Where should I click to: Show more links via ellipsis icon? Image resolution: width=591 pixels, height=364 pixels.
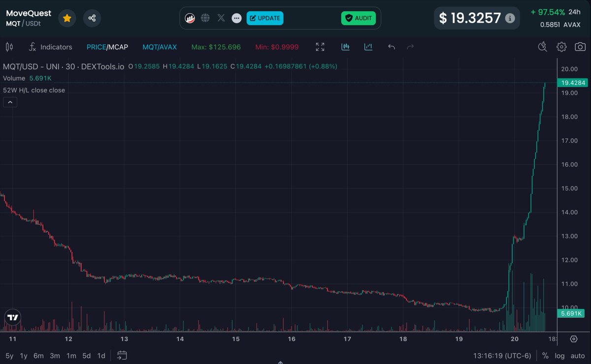click(x=237, y=18)
